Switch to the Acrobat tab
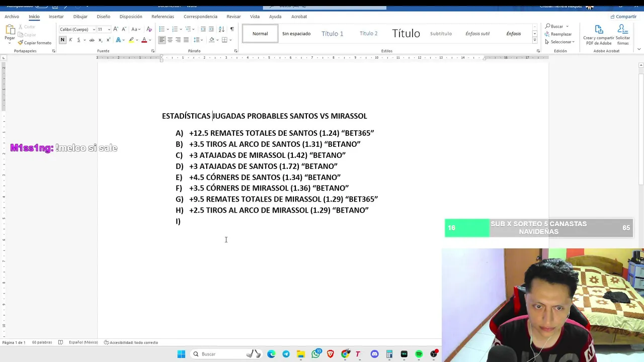Viewport: 644px width, 362px height. tap(299, 17)
